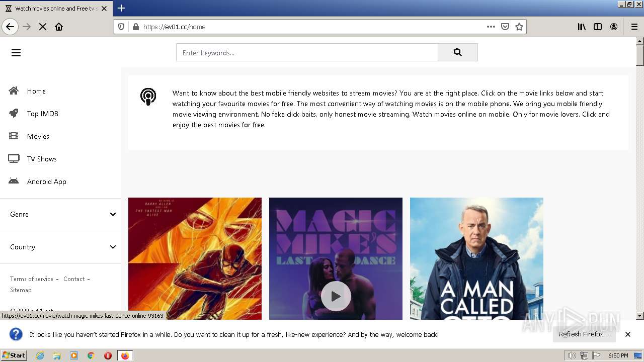This screenshot has height=362, width=644.
Task: Open Terms of service link
Action: (32, 279)
